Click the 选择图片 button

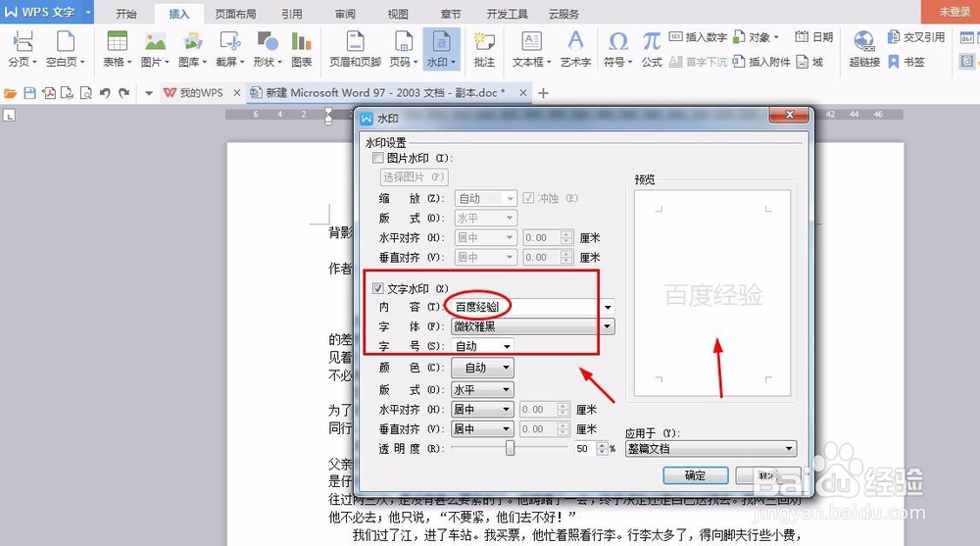click(x=414, y=177)
